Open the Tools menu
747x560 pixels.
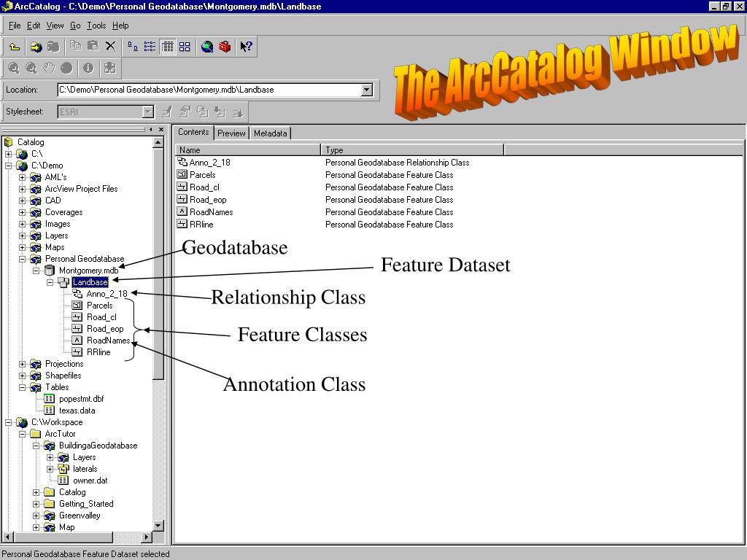tap(96, 26)
